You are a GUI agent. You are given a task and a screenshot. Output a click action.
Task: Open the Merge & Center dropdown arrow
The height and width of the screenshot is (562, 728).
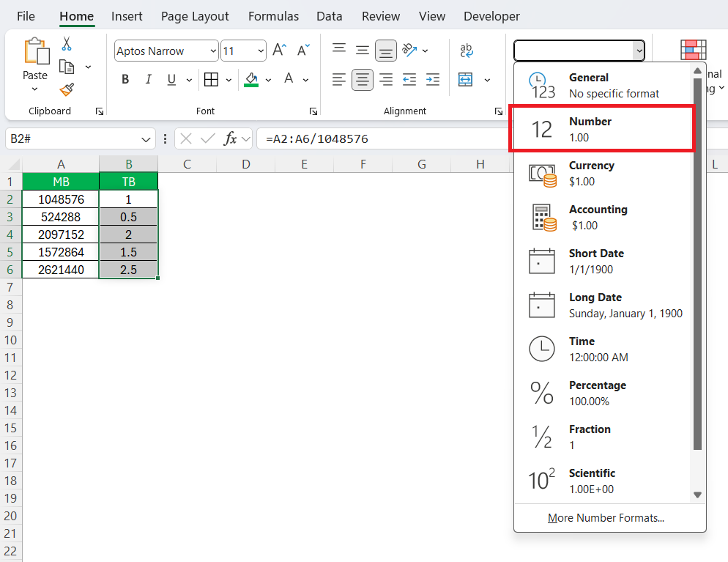point(487,81)
